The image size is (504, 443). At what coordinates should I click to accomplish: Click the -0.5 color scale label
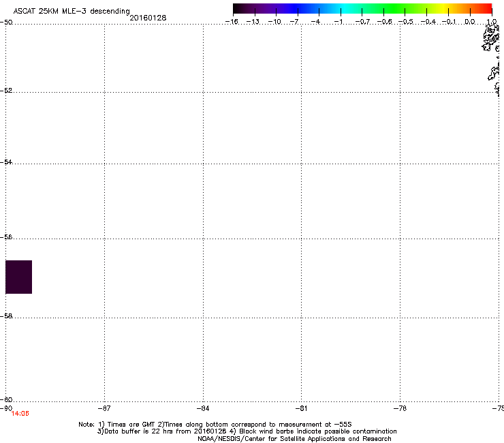tap(406, 22)
